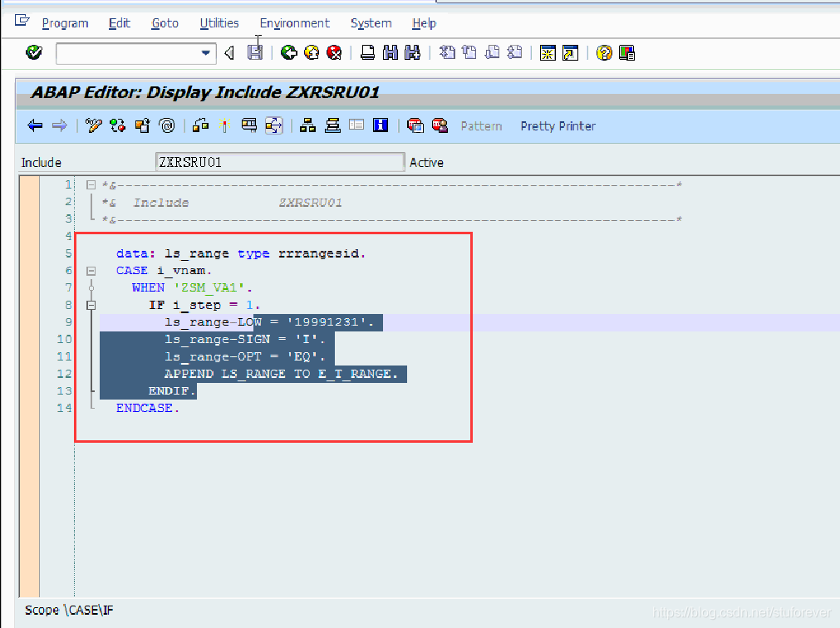Screen dimensions: 840x628
Task: Click the Display Object List icon
Action: pyautogui.click(x=273, y=125)
